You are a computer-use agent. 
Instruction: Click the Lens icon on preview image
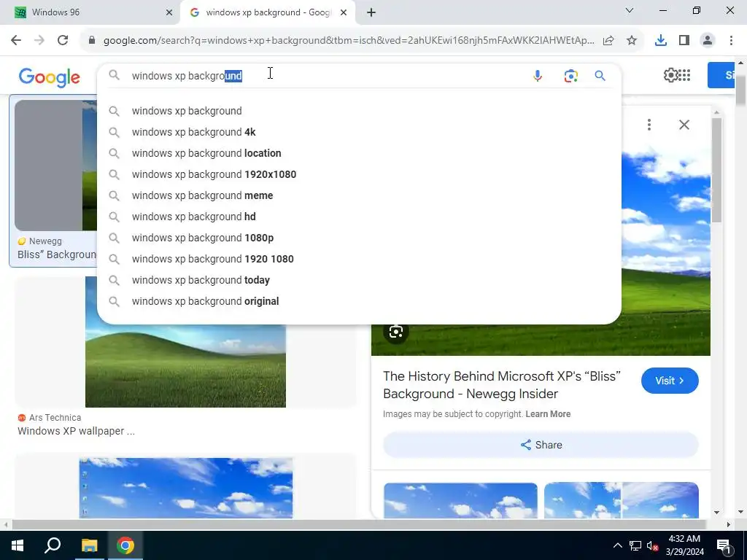pyautogui.click(x=396, y=332)
